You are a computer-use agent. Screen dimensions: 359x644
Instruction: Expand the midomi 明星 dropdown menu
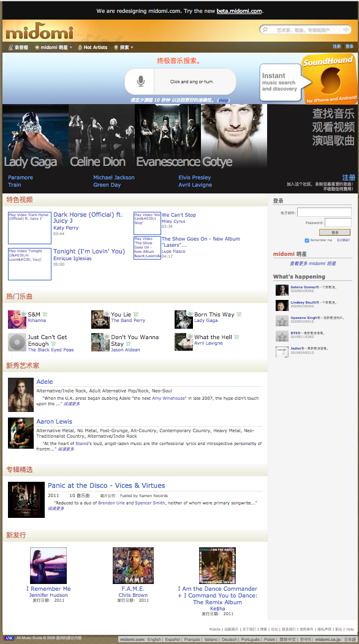(x=53, y=47)
